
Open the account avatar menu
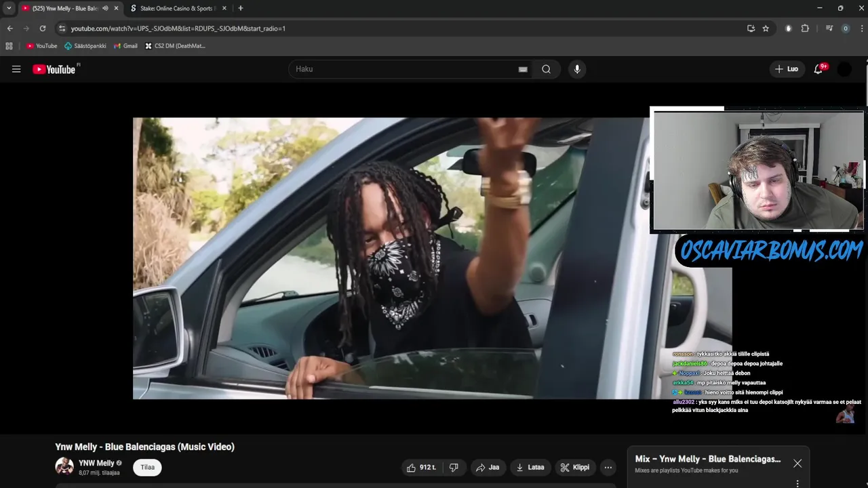click(x=844, y=69)
